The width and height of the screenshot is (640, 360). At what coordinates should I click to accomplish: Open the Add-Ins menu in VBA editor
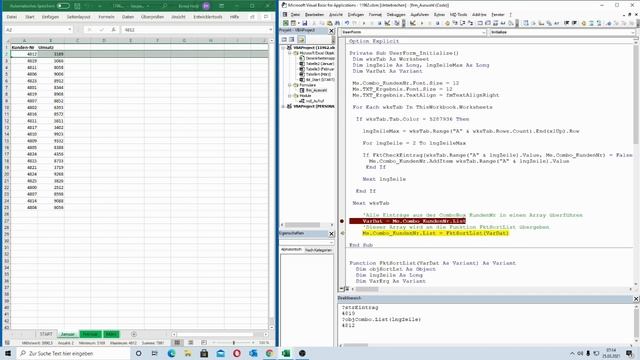click(x=479, y=15)
